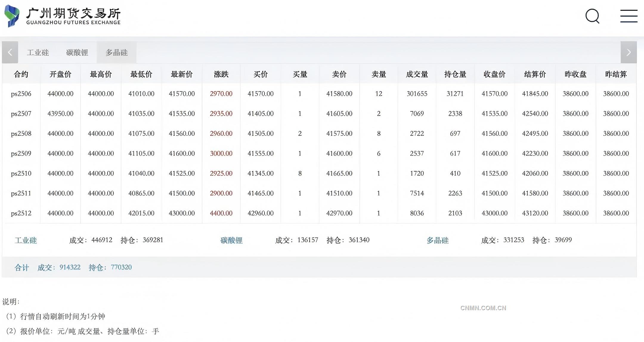The image size is (644, 342).
Task: Click the Guangzhou Futures Exchange logo
Action: pos(63,16)
